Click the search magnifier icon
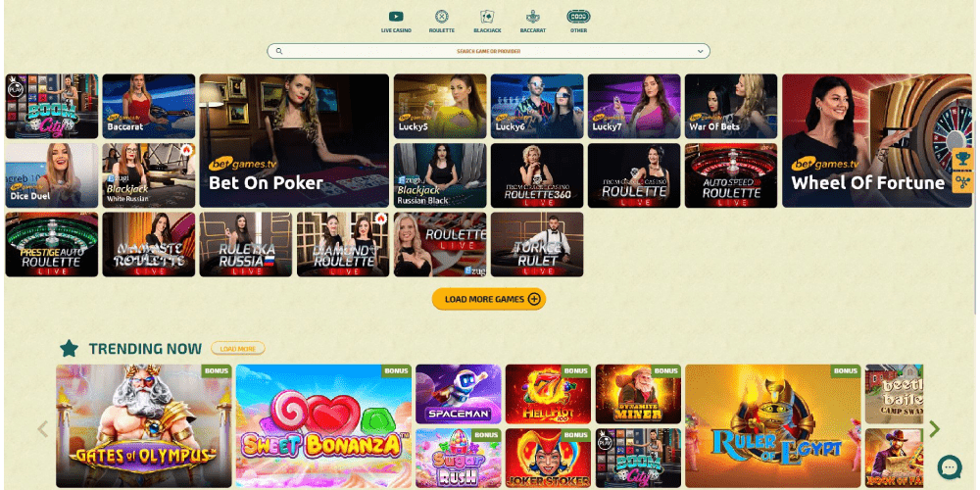The width and height of the screenshot is (980, 490). point(279,51)
